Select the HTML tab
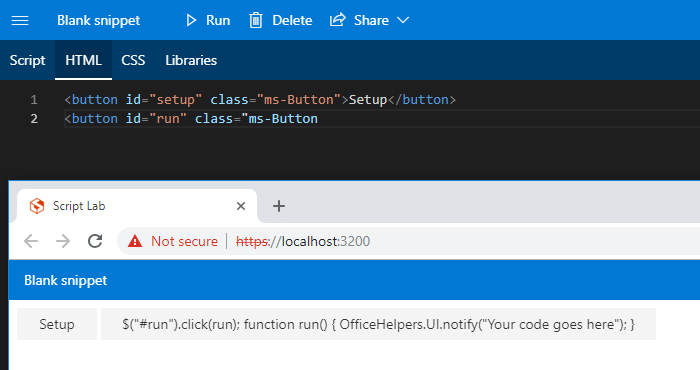The width and height of the screenshot is (700, 370). (x=83, y=60)
